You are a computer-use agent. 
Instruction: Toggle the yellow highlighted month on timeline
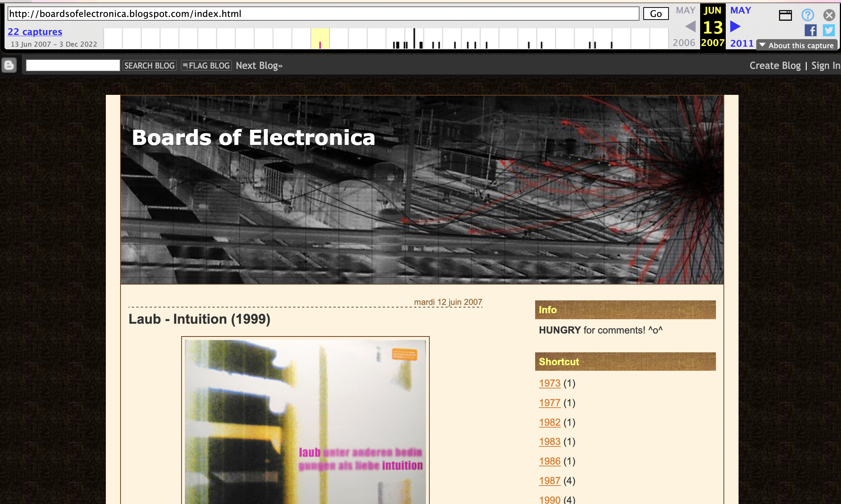tap(320, 37)
